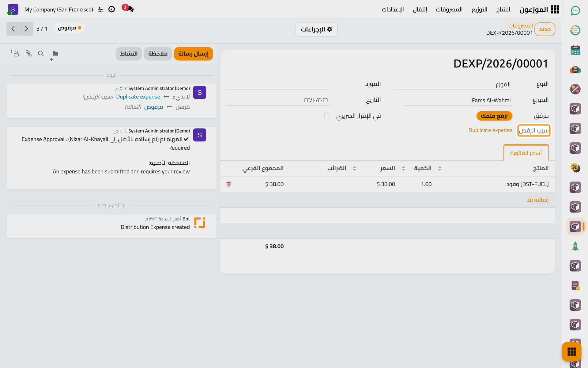The height and width of the screenshot is (368, 588).
Task: Open the activities clock icon
Action: [x=111, y=9]
